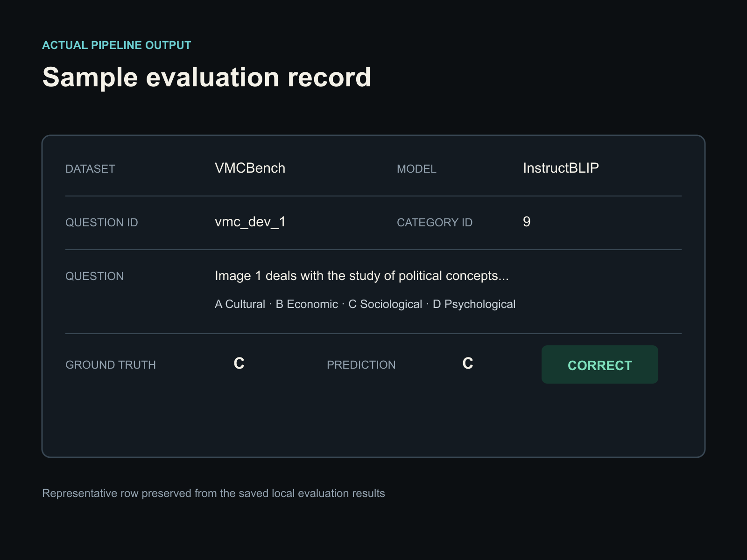The width and height of the screenshot is (747, 560).
Task: Click the question text about political concepts
Action: tap(362, 276)
